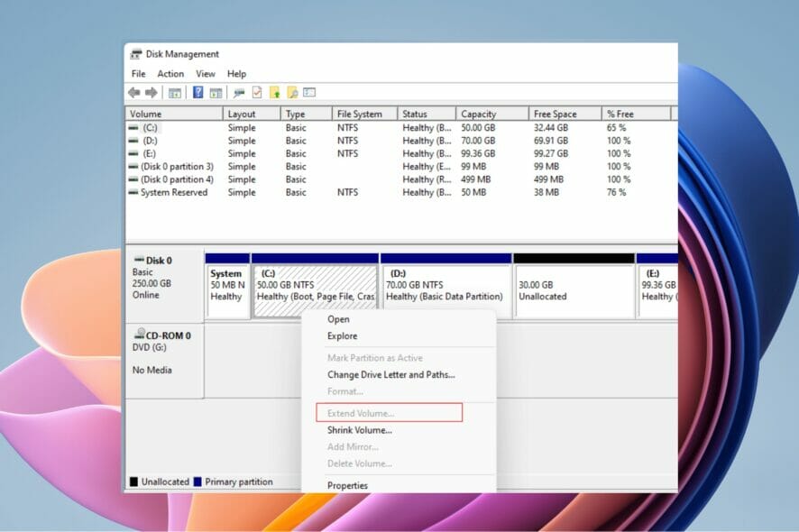799x532 pixels.
Task: Sort by the Capacity column header
Action: point(479,115)
